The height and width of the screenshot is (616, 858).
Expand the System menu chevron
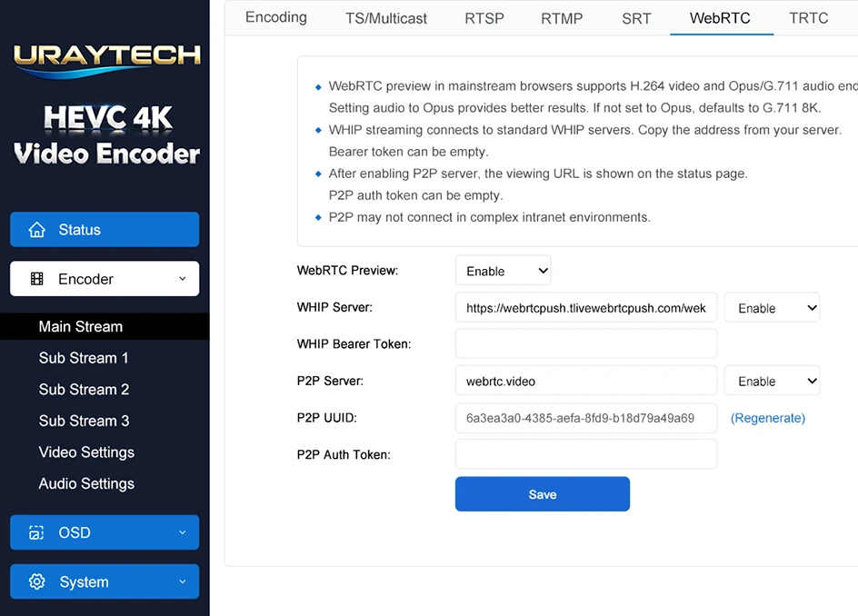coord(182,581)
